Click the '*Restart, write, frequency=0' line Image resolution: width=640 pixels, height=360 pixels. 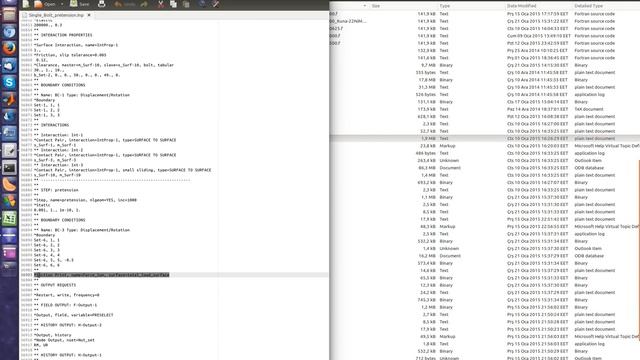coord(67,295)
